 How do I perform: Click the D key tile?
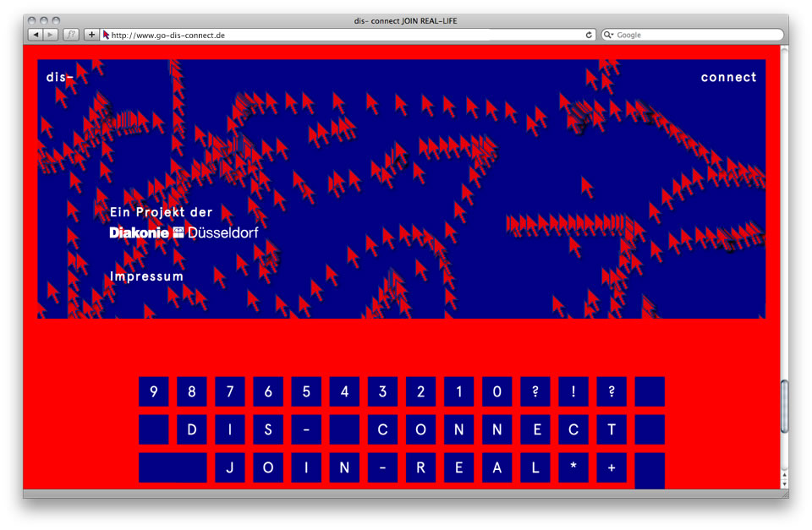[192, 429]
